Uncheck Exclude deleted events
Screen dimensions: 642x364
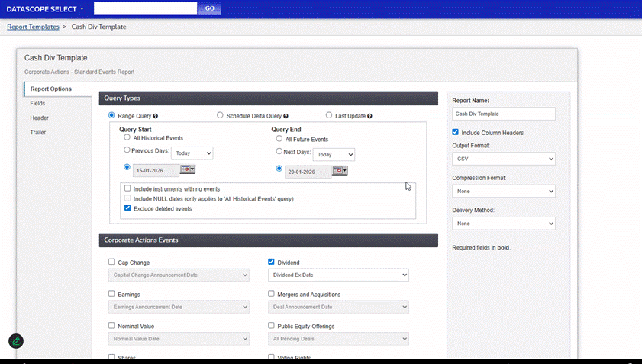tap(127, 208)
